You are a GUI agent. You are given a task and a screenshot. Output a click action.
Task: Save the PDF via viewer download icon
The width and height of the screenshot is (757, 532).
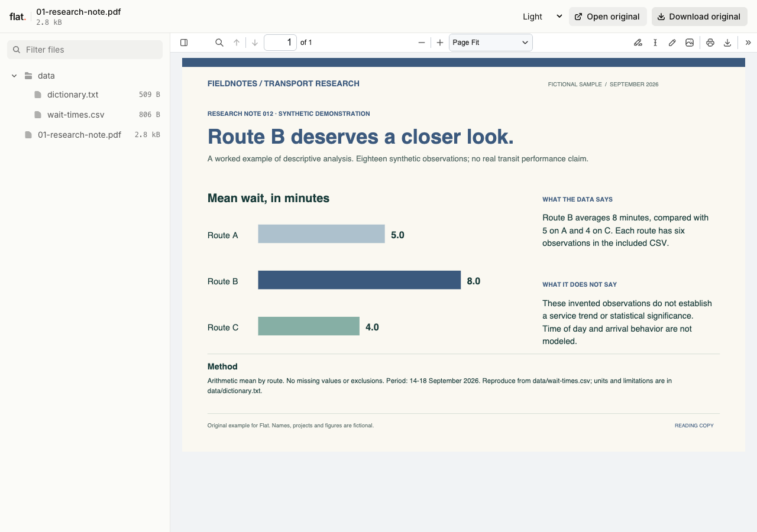[x=727, y=43]
